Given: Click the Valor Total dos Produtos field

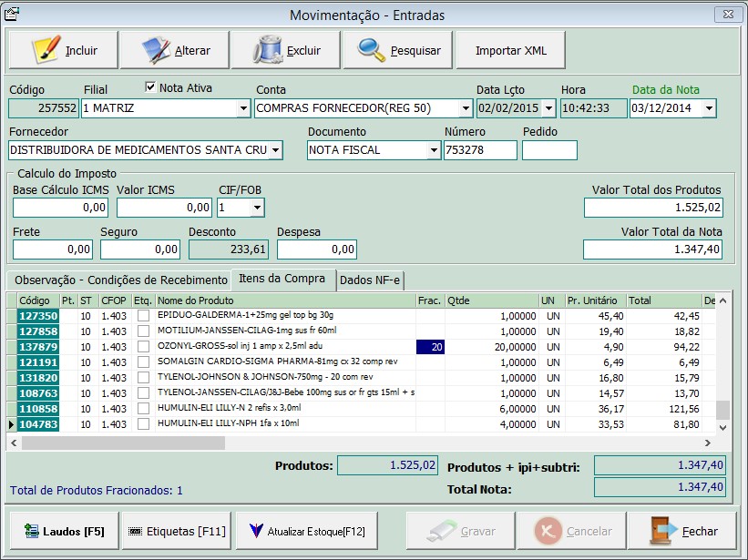Looking at the screenshot, I should [653, 208].
